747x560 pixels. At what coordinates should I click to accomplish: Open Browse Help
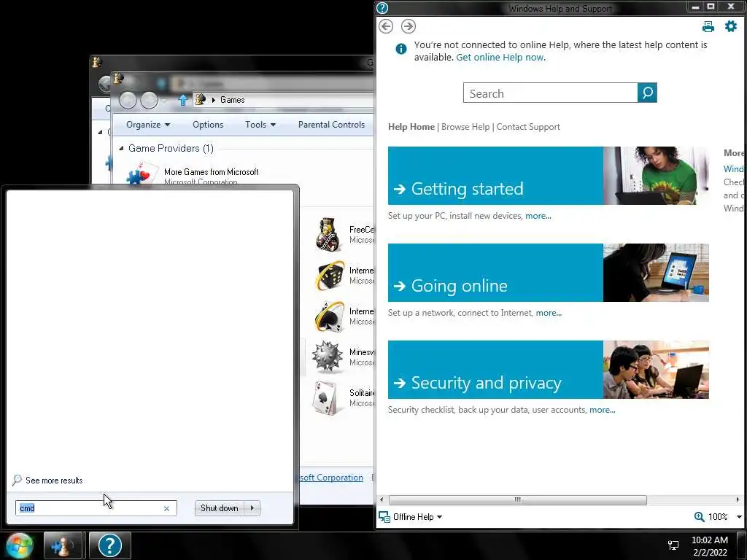(x=465, y=127)
